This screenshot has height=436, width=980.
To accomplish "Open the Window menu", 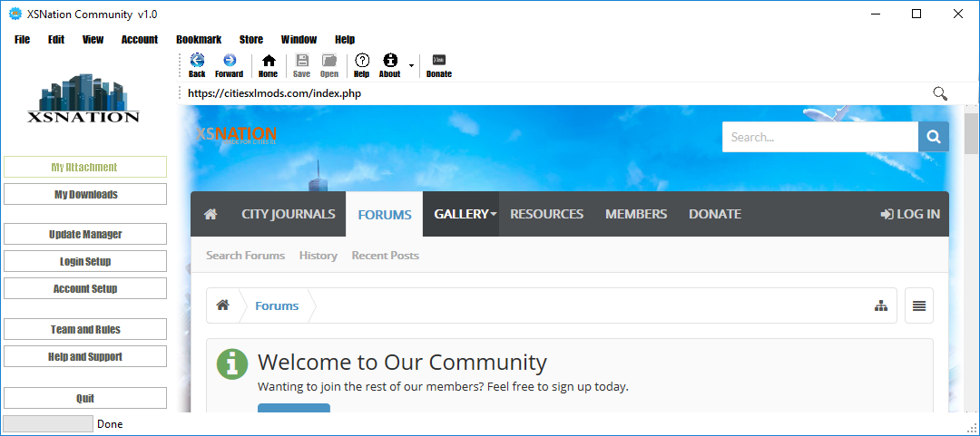I will coord(299,39).
